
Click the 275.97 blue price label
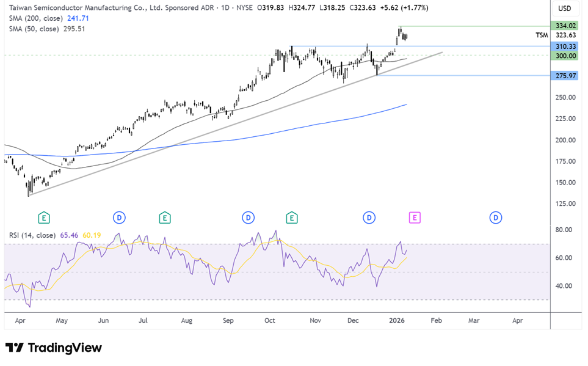tap(565, 76)
